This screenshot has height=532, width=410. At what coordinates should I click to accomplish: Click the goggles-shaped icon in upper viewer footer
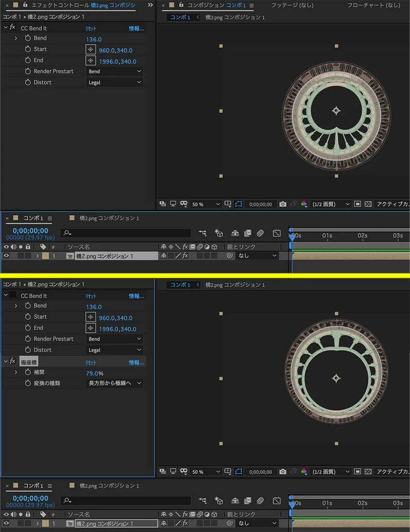click(x=184, y=204)
